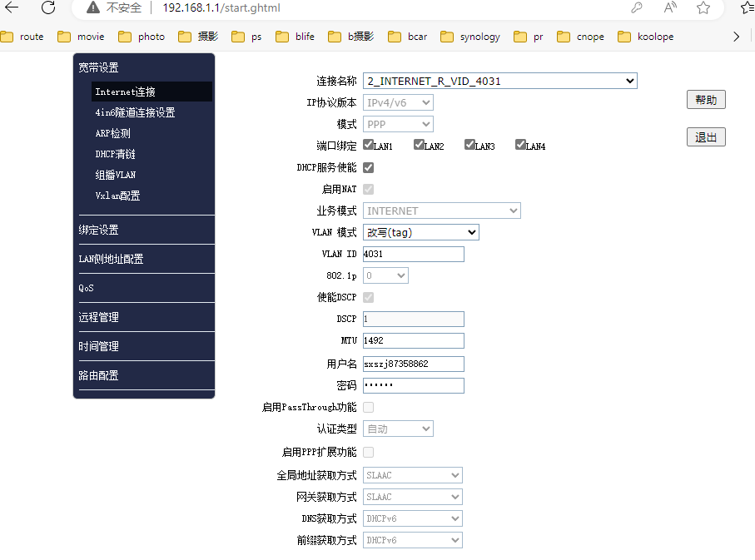Toggle the LAN1 port binding checkbox
This screenshot has height=560, width=755.
(369, 145)
